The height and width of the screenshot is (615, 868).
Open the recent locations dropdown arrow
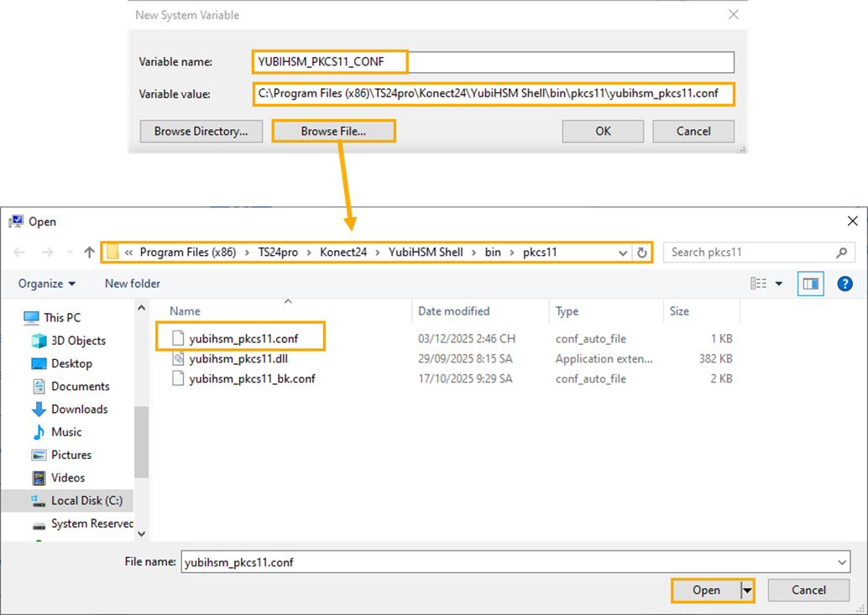click(70, 253)
